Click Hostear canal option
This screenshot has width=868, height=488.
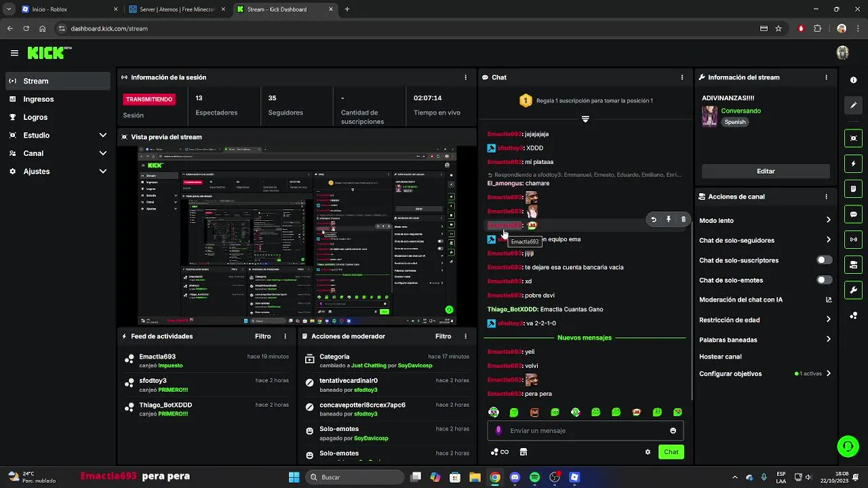pyautogui.click(x=720, y=357)
